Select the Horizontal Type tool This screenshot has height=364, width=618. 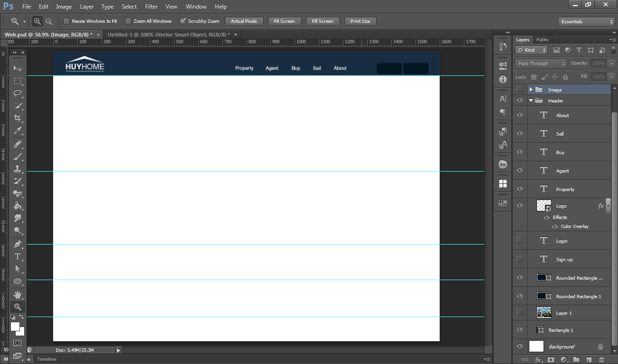point(18,256)
